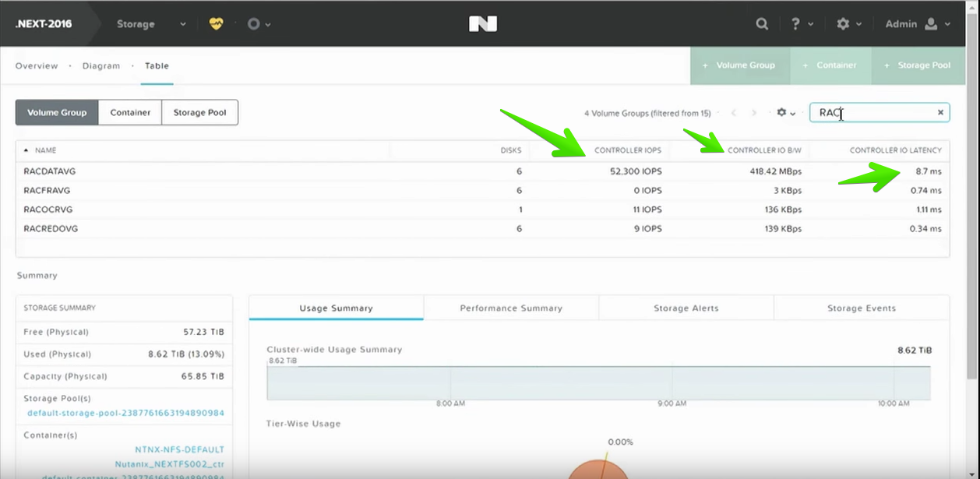Viewport: 980px width, 479px height.
Task: Add a new Volume Group
Action: [x=740, y=65]
